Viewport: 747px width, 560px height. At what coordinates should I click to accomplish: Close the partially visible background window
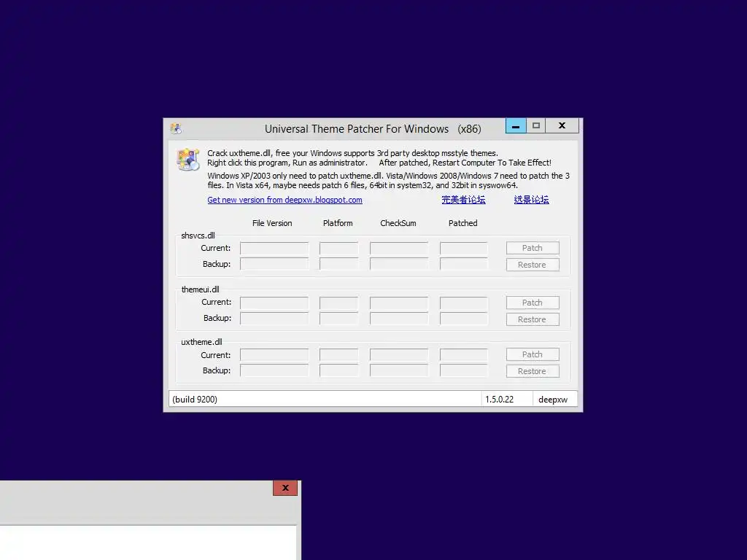(x=285, y=488)
